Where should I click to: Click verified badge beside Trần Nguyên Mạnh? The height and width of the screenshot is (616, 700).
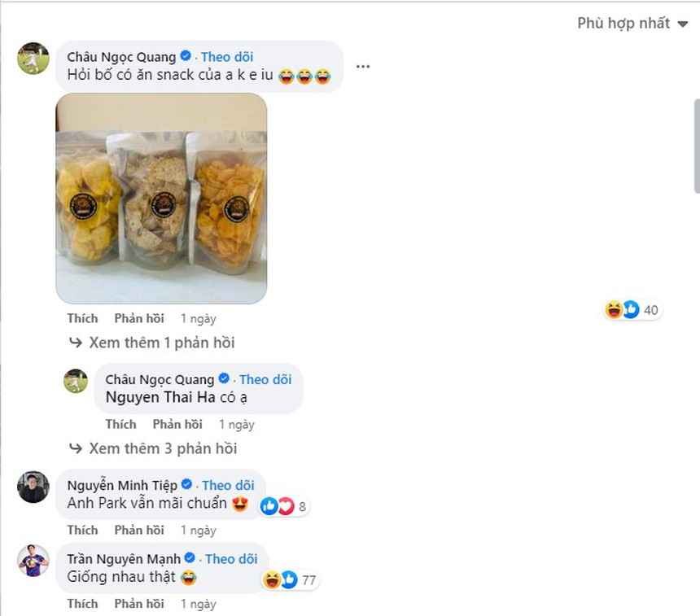click(190, 558)
